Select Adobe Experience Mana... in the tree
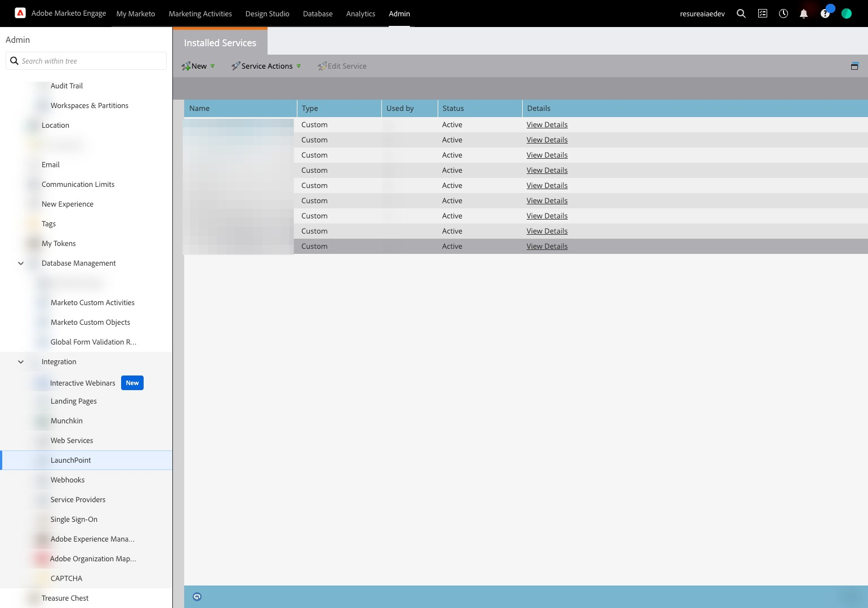868x608 pixels. pos(92,539)
